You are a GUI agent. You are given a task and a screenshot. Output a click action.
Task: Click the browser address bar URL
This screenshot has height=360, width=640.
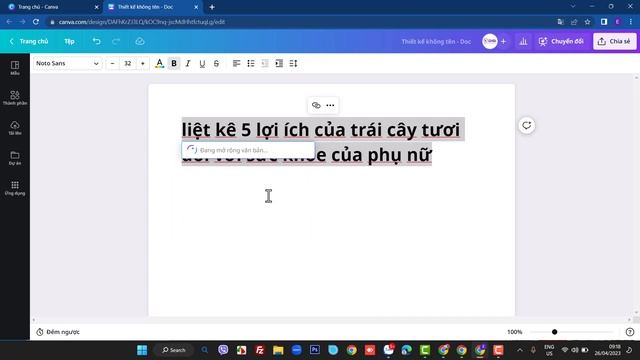pos(142,22)
